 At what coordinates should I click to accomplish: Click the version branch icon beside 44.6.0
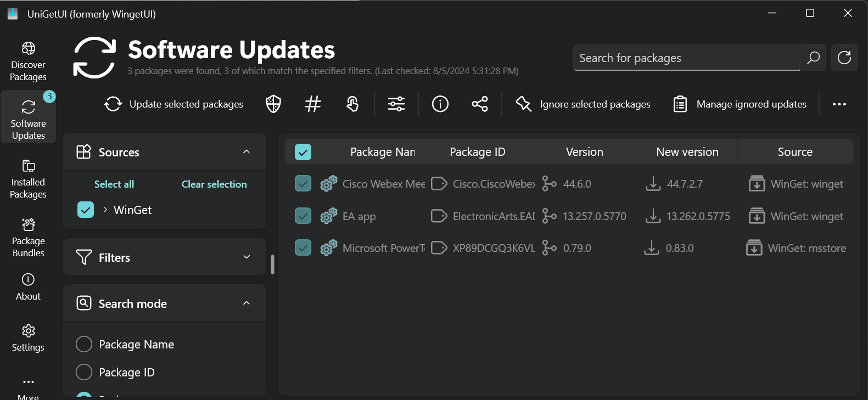pyautogui.click(x=549, y=183)
